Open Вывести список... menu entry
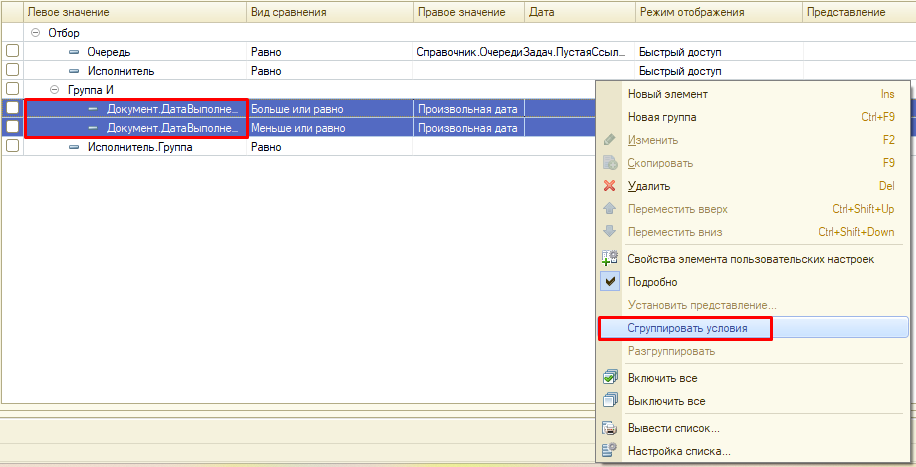This screenshot has width=916, height=467. click(754, 428)
